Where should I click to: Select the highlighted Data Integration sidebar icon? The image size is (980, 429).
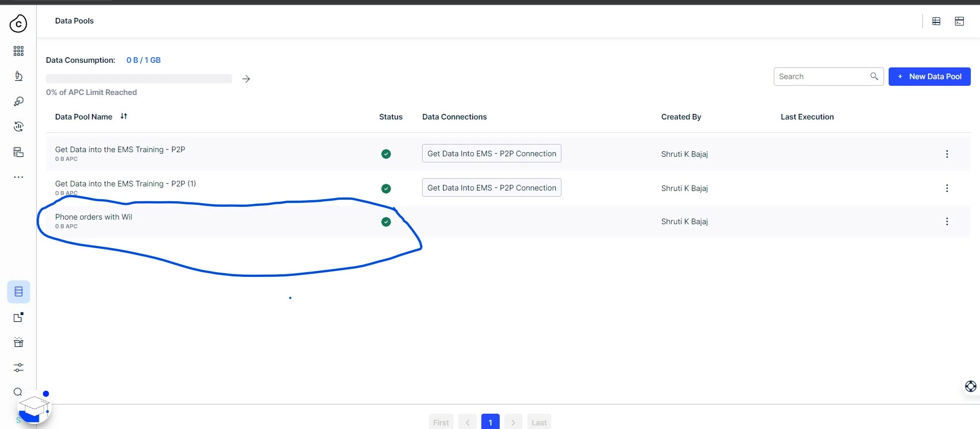18,292
